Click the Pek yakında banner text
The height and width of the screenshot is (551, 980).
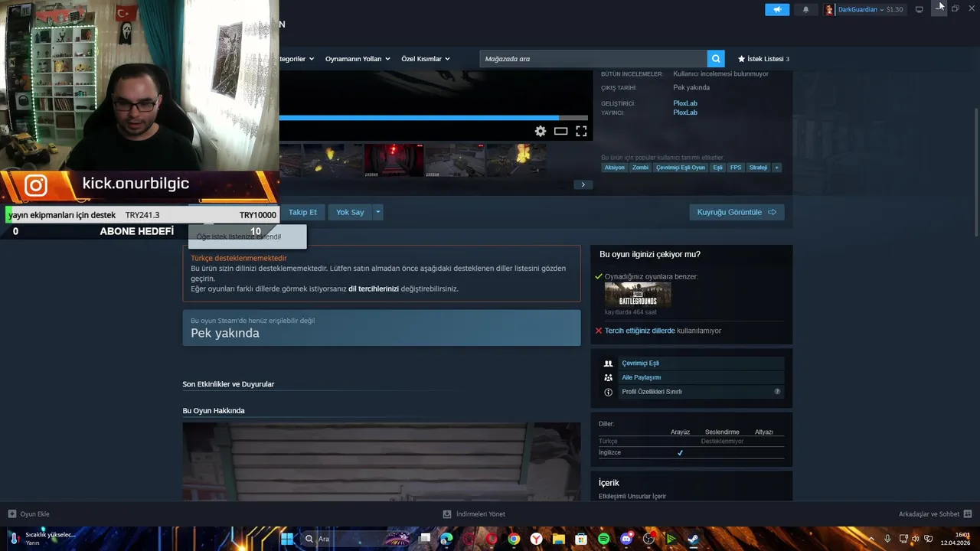(x=225, y=334)
